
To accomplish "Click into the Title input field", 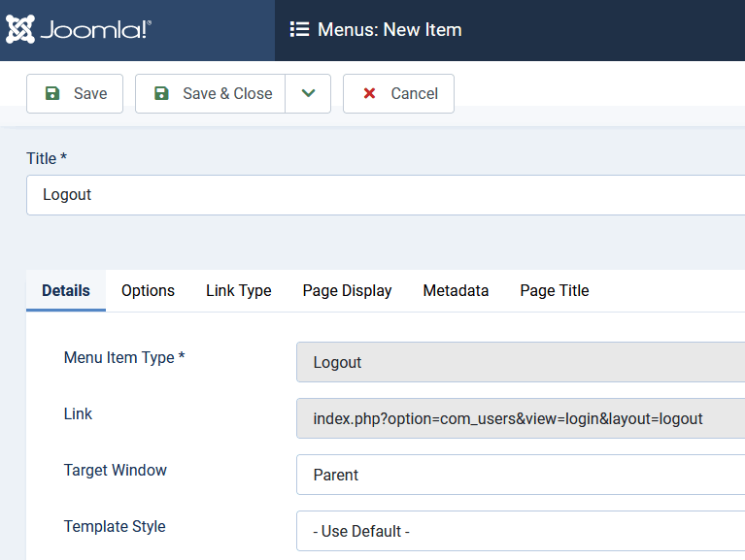I will click(x=389, y=195).
